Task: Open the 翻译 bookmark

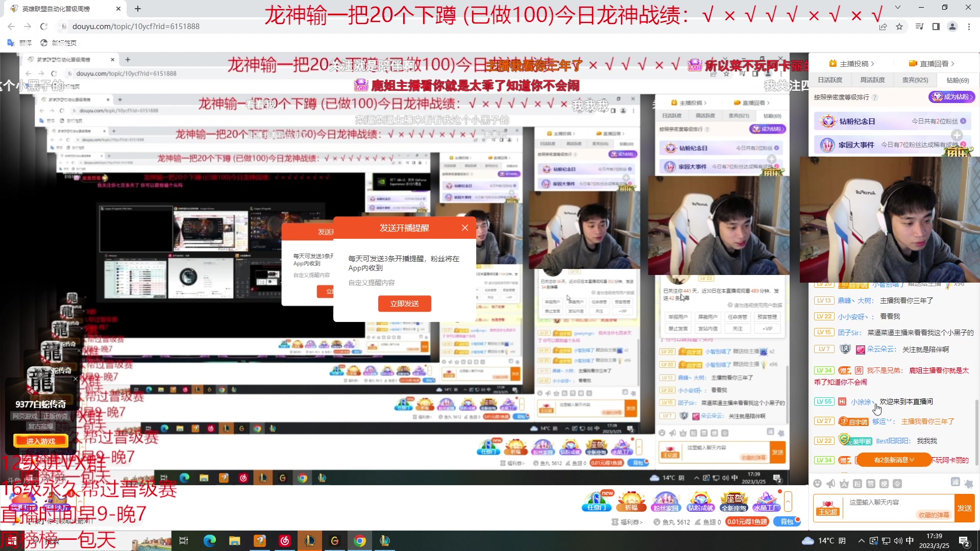Action: 19,43
